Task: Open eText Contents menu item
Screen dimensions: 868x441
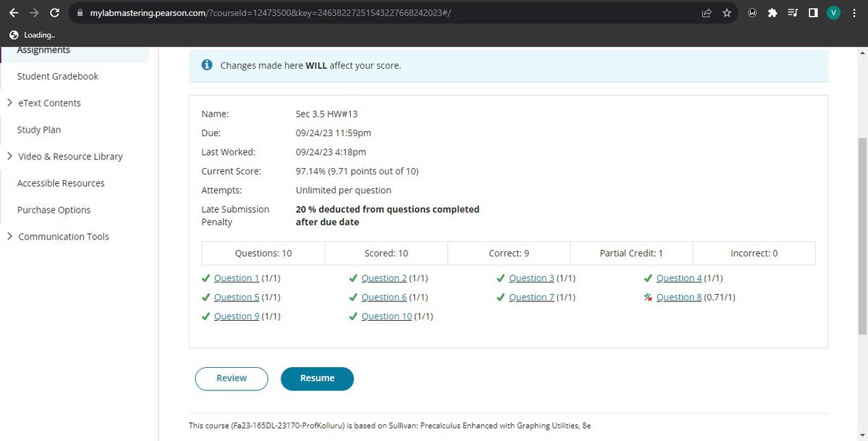Action: tap(50, 103)
